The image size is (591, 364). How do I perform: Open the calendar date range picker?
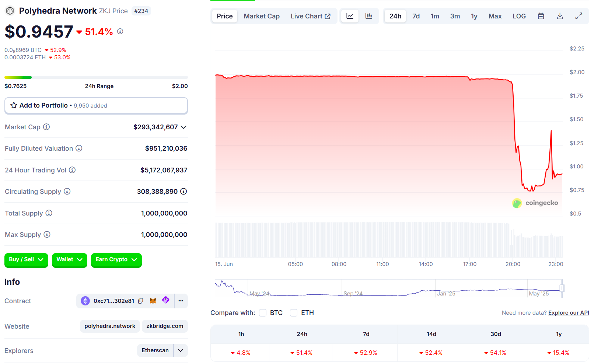pyautogui.click(x=541, y=16)
